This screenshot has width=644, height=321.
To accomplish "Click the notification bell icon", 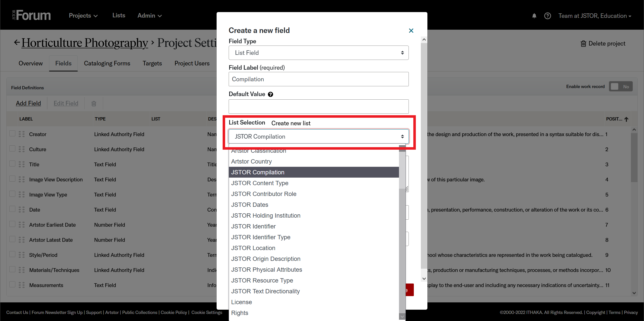I will [534, 16].
